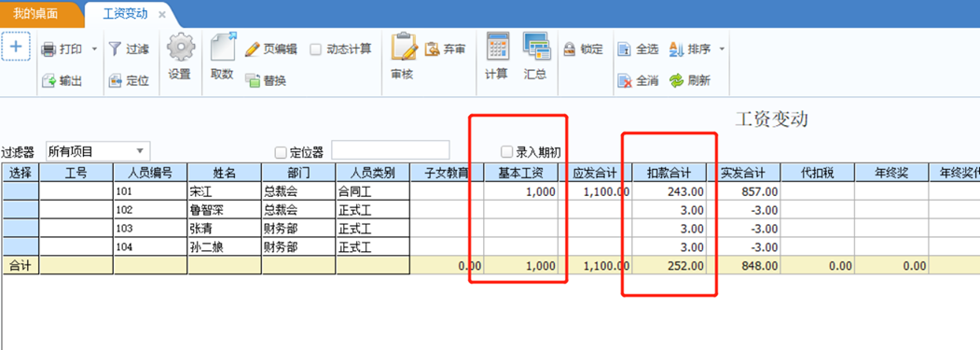This screenshot has height=350, width=980.
Task: Click the 定位器 text input field
Action: tap(390, 150)
